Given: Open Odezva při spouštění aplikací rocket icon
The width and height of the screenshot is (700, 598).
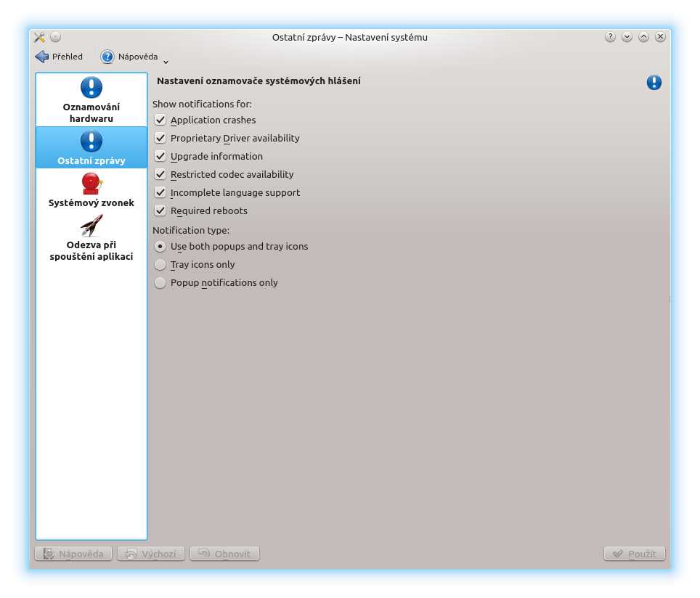Looking at the screenshot, I should tap(91, 226).
